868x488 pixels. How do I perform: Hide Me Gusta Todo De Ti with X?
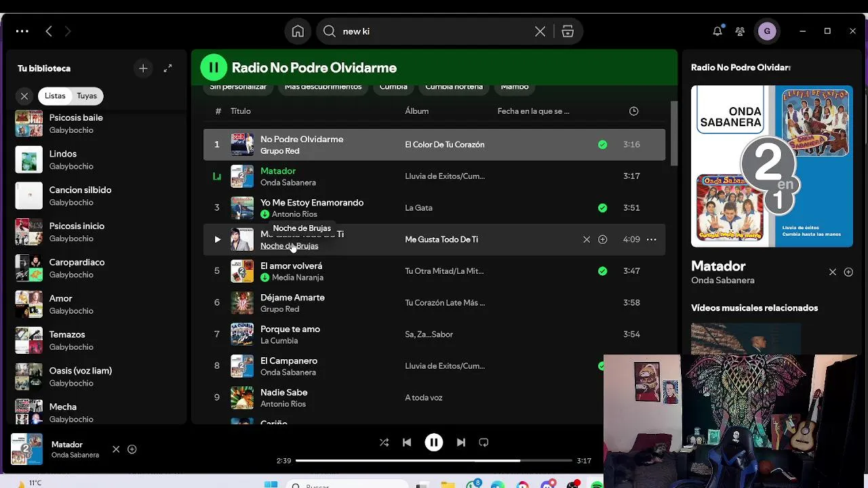(587, 239)
